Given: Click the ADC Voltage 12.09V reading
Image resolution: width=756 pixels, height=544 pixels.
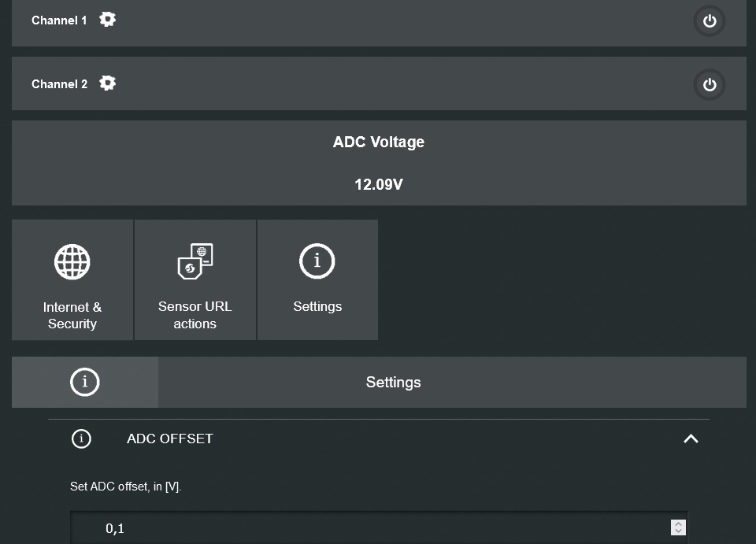Looking at the screenshot, I should 379,185.
